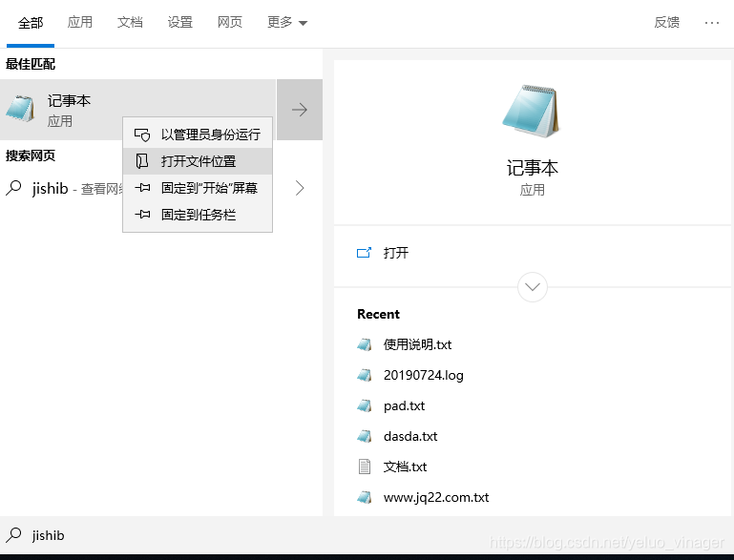The width and height of the screenshot is (734, 560).
Task: Click the shield icon for admin run
Action: pos(142,135)
